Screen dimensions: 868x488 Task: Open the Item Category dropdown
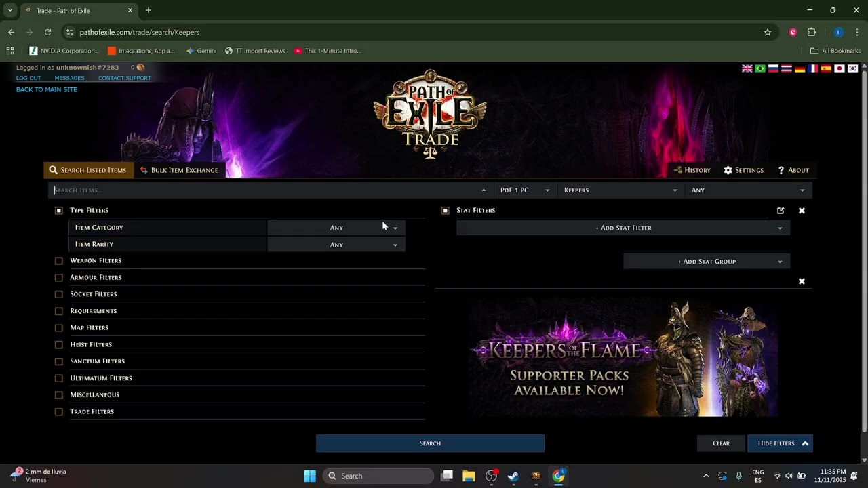(x=336, y=228)
